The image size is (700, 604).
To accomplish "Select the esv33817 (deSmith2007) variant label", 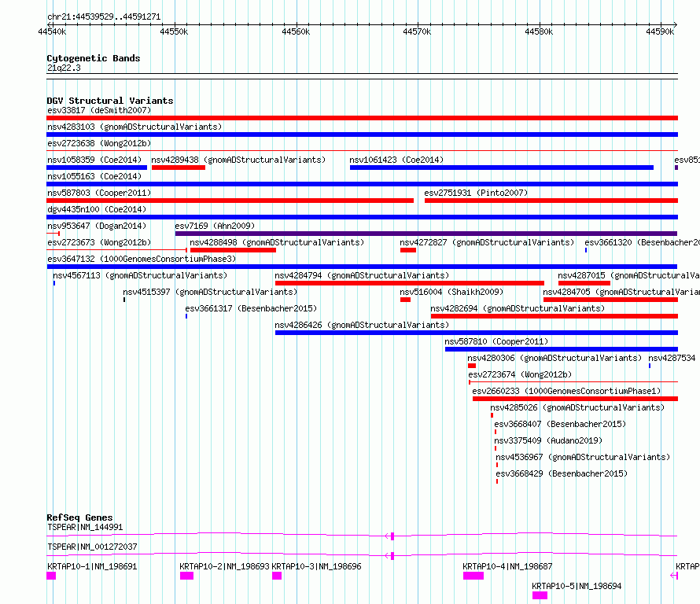I will 99,110.
